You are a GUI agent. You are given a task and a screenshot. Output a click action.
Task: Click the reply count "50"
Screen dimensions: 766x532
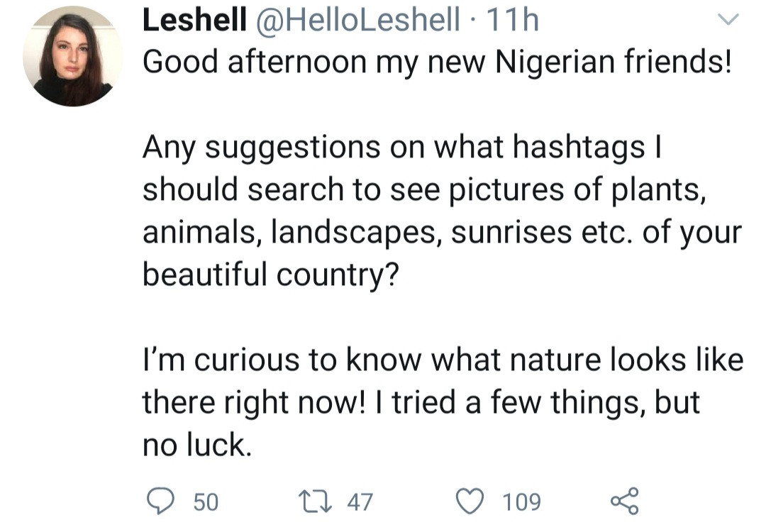206,502
